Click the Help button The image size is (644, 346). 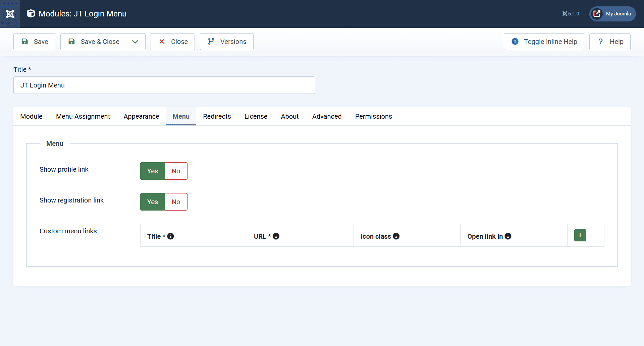click(610, 41)
